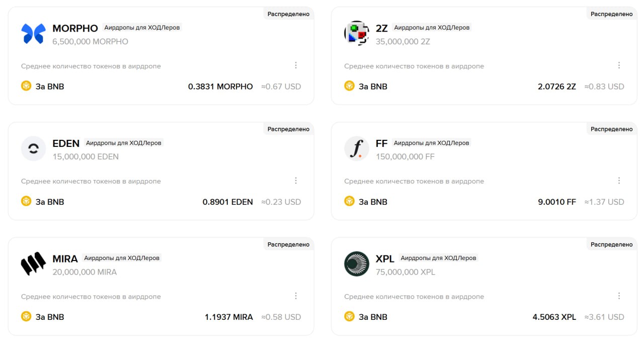The height and width of the screenshot is (342, 644).
Task: Click the HODLer airdrops tag next to XPL
Action: 438,258
